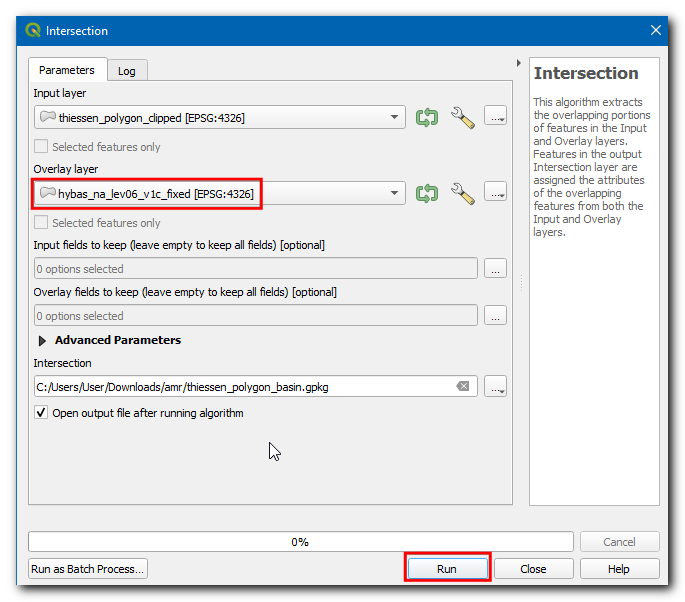Browse for Input layer with ellipsis button

pos(495,117)
